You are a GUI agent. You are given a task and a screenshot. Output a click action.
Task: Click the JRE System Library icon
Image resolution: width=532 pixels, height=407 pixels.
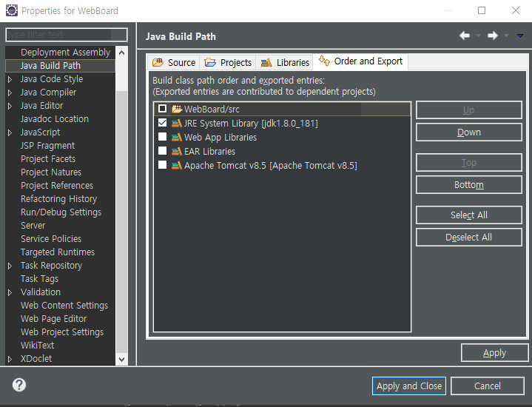(x=177, y=124)
